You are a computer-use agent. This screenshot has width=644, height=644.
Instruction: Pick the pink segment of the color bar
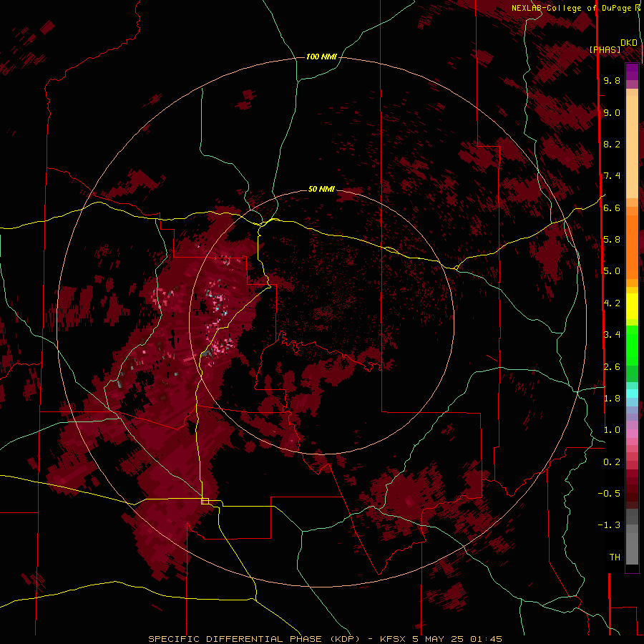click(632, 434)
